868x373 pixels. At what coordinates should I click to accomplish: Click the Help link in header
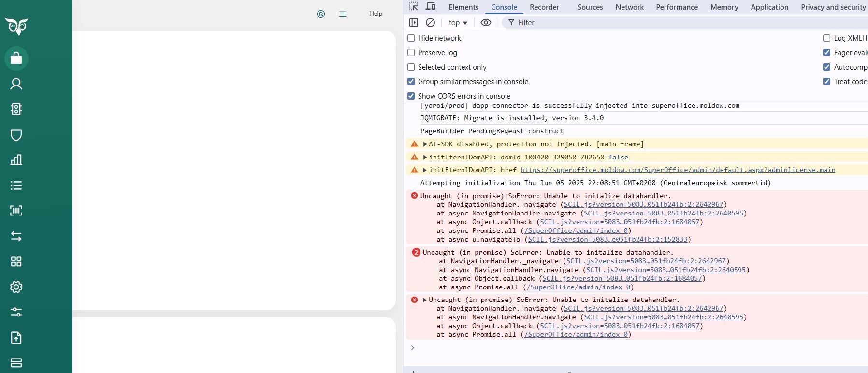[x=376, y=14]
